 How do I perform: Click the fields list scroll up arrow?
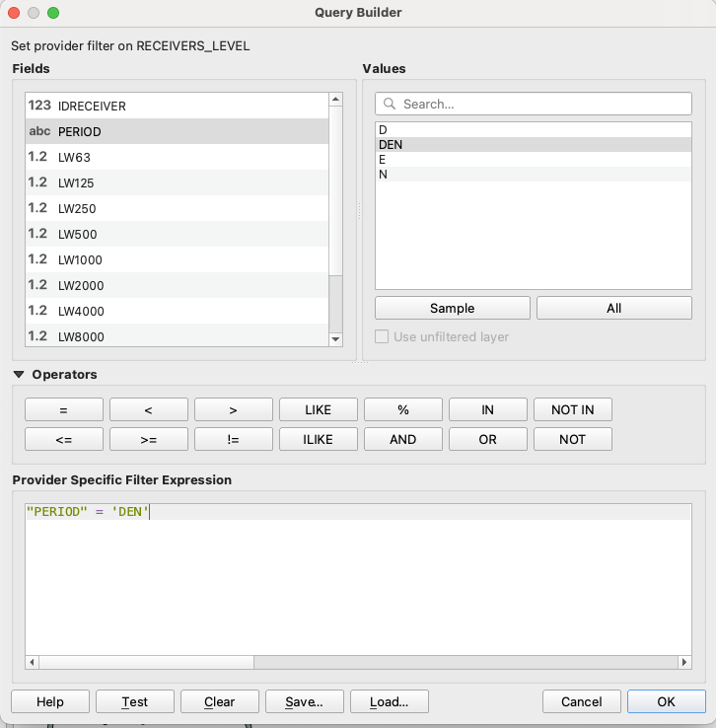(x=335, y=100)
